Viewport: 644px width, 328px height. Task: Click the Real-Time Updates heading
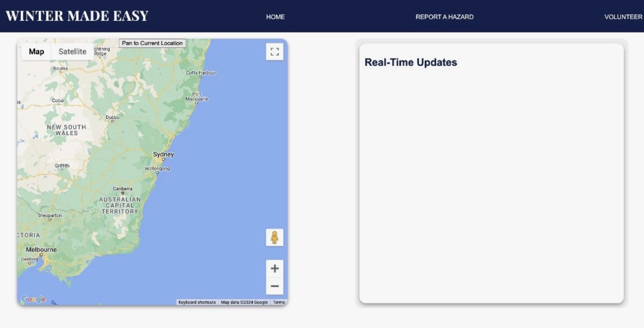click(411, 62)
